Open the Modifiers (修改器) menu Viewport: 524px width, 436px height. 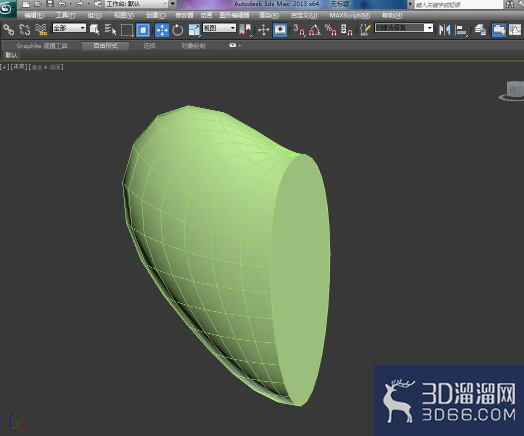tap(184, 15)
